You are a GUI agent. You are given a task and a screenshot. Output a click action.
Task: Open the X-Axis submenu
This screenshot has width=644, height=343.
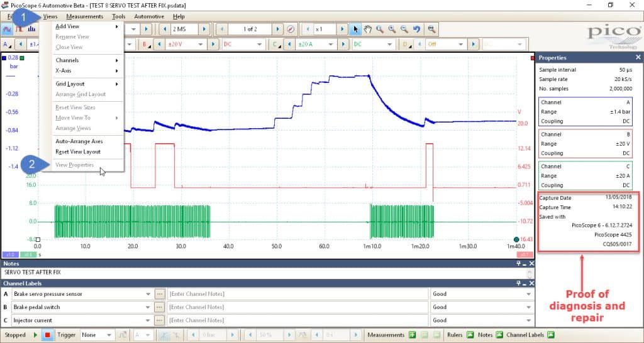coord(87,70)
